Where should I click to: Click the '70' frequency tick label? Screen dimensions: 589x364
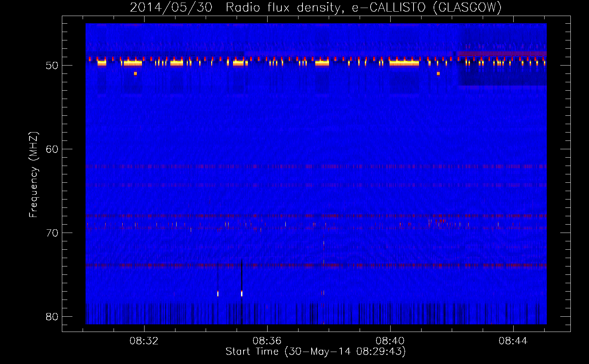(52, 233)
